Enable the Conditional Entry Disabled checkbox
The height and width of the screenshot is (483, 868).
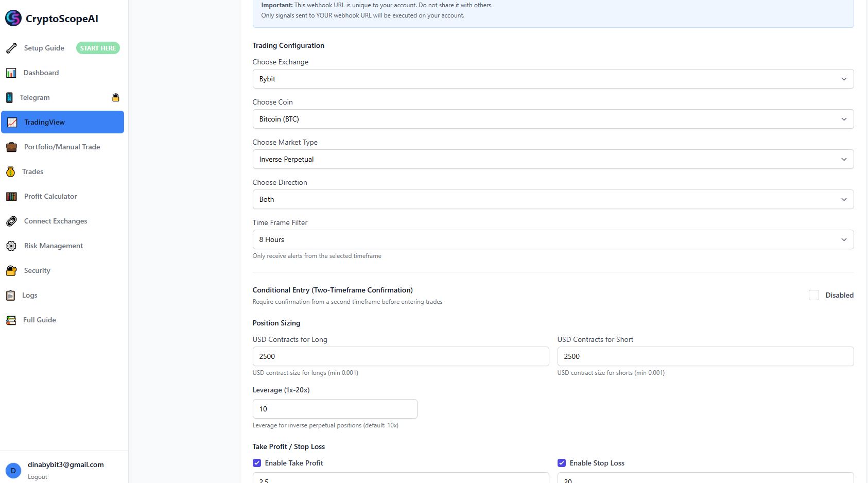coord(814,295)
